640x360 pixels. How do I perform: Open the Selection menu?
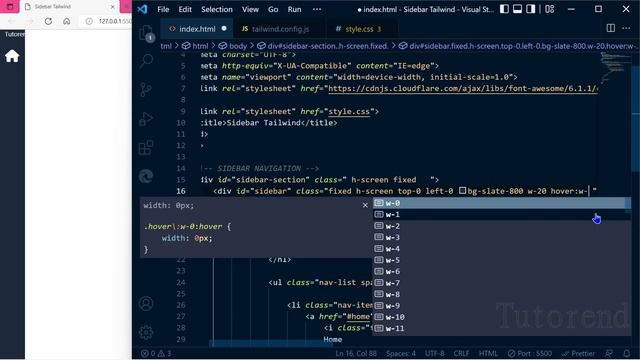217,9
